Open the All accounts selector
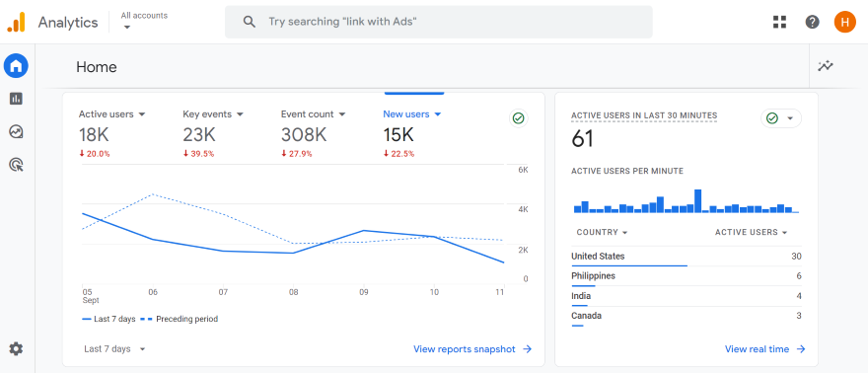This screenshot has width=868, height=373. coord(144,21)
